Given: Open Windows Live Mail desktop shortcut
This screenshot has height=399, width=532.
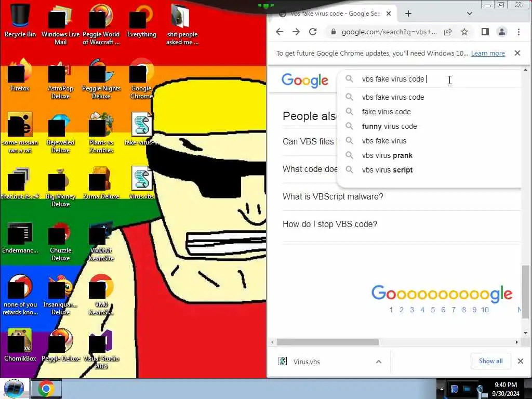Looking at the screenshot, I should [60, 24].
